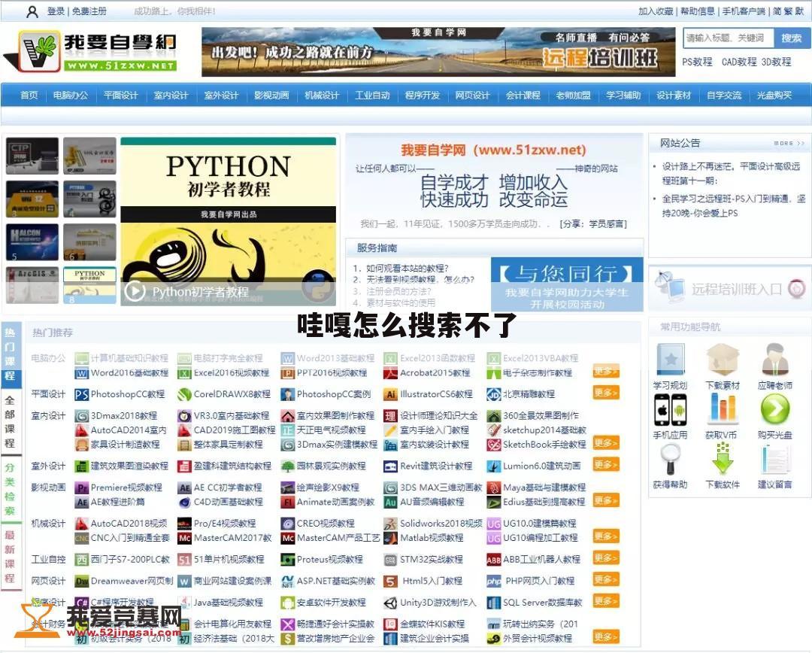The image size is (812, 653).
Task: Click the UG10.0建模篇教程 UG icon
Action: pos(493,524)
